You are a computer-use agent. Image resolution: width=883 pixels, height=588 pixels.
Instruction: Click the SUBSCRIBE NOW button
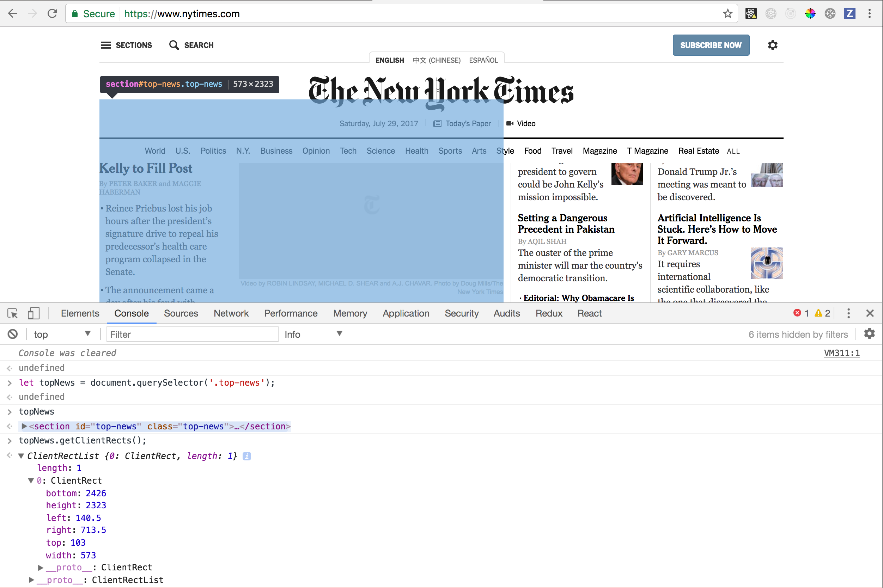[711, 45]
